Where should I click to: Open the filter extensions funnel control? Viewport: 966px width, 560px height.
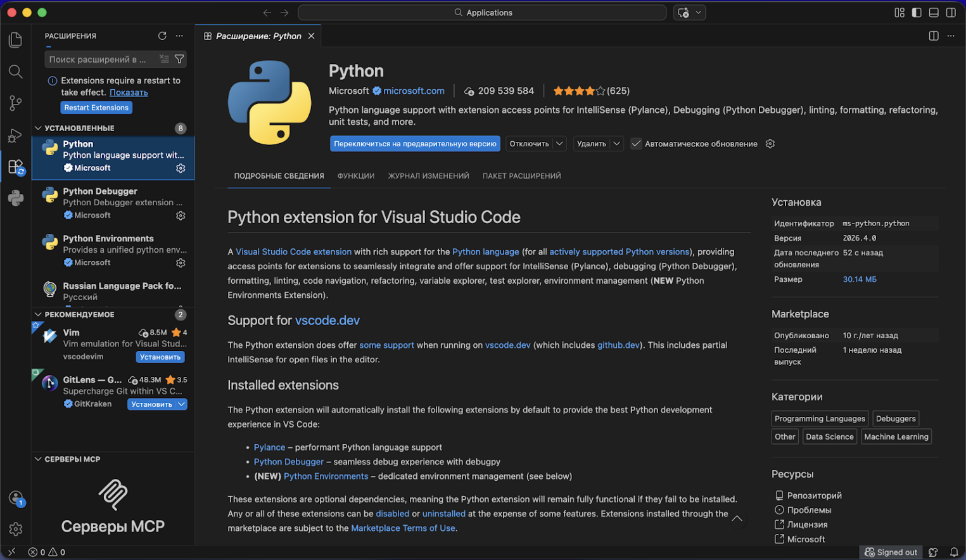(x=180, y=59)
